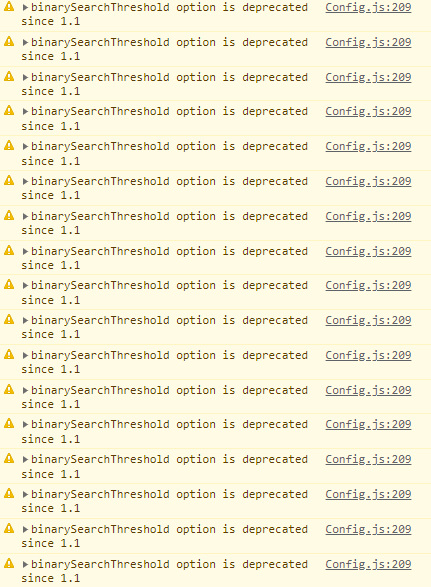Expand the last warning's disclosure triangle
The width and height of the screenshot is (431, 587).
[25, 564]
